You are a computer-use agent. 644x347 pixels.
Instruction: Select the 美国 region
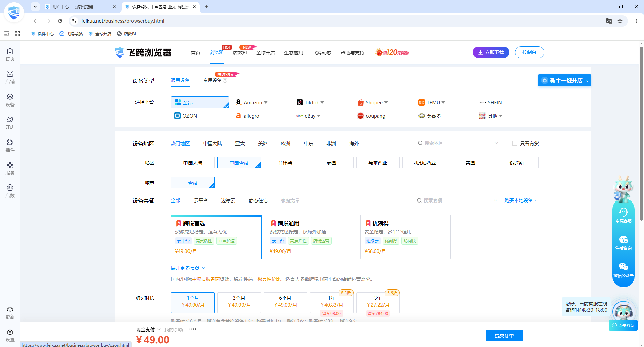(x=471, y=163)
